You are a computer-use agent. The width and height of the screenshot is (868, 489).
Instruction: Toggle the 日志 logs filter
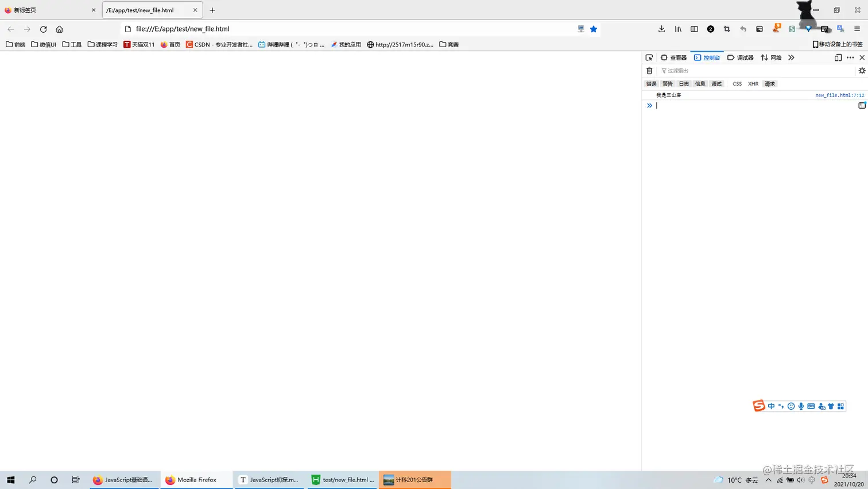pos(684,84)
